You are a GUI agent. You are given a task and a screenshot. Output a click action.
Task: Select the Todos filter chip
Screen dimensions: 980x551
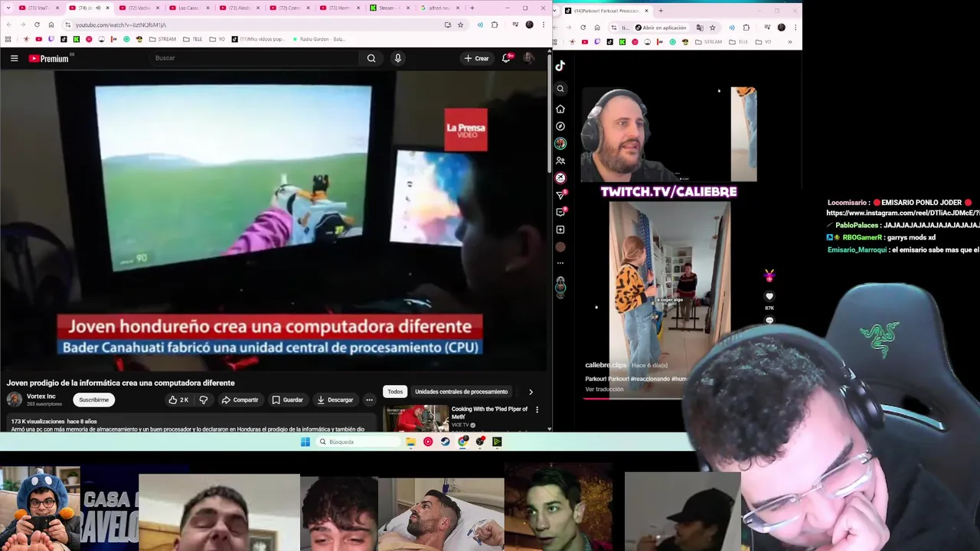pyautogui.click(x=395, y=392)
